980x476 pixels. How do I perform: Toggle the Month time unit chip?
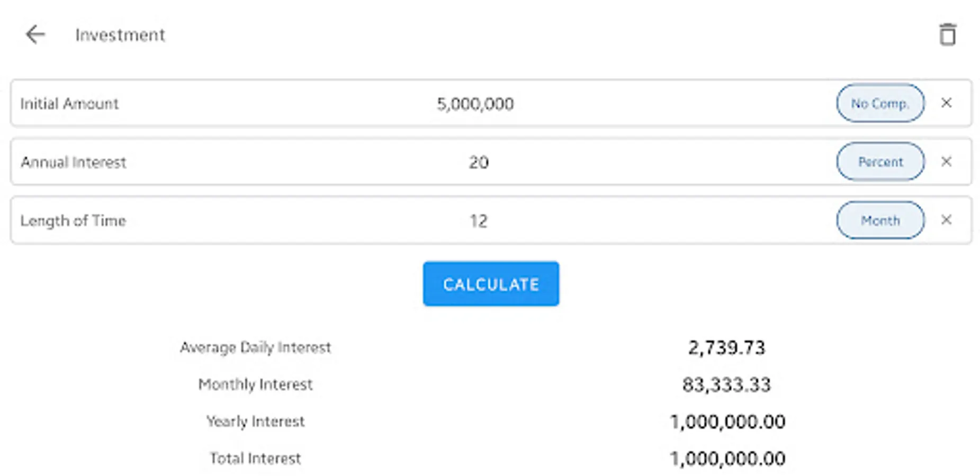(880, 220)
